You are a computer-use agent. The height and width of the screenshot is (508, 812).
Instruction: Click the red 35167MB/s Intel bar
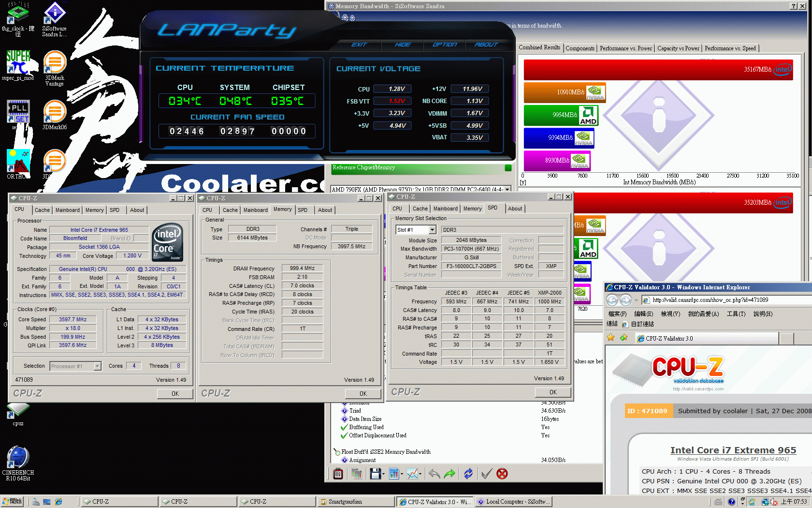coord(658,70)
